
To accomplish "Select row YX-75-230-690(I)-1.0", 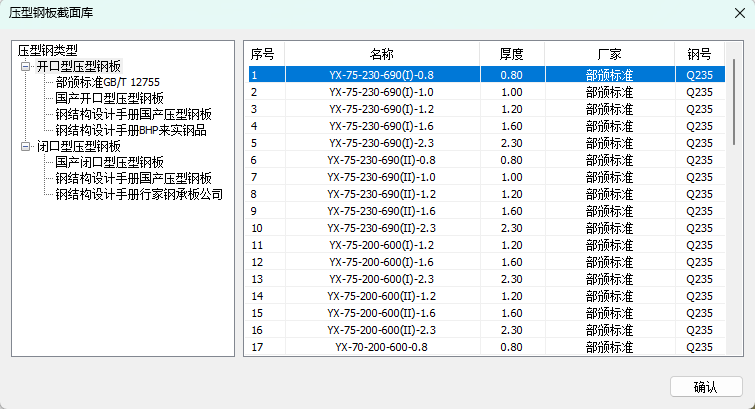I will [382, 92].
